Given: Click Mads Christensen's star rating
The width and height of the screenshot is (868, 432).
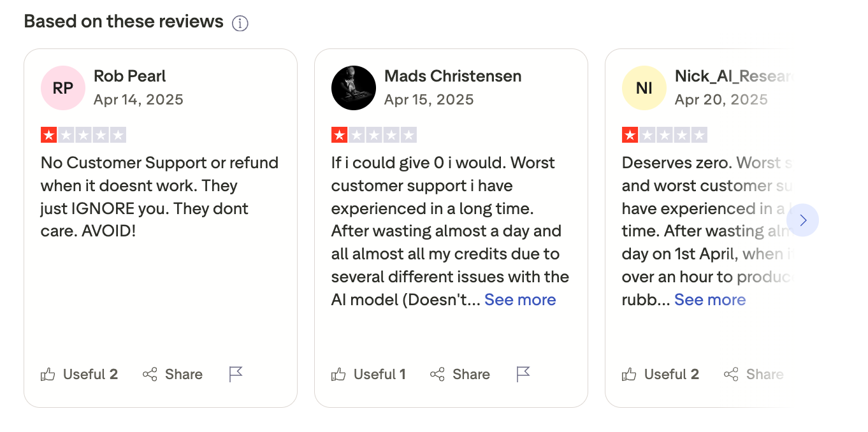Looking at the screenshot, I should (x=374, y=134).
